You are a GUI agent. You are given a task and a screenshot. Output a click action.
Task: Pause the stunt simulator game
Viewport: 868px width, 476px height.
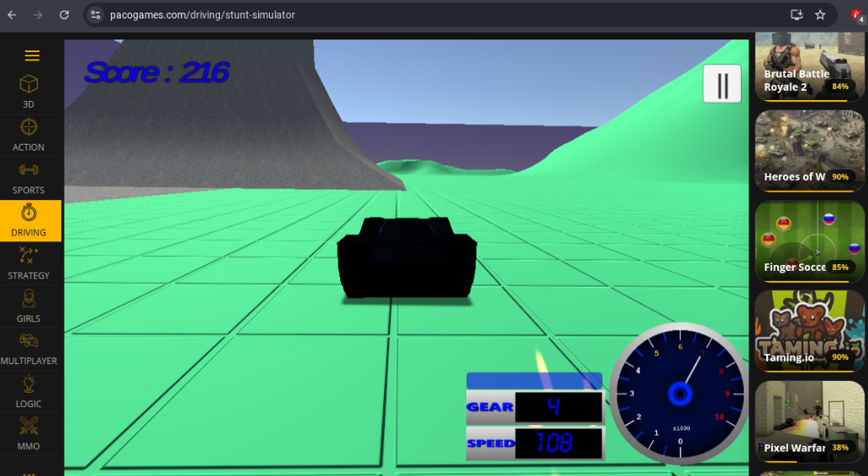tap(722, 84)
